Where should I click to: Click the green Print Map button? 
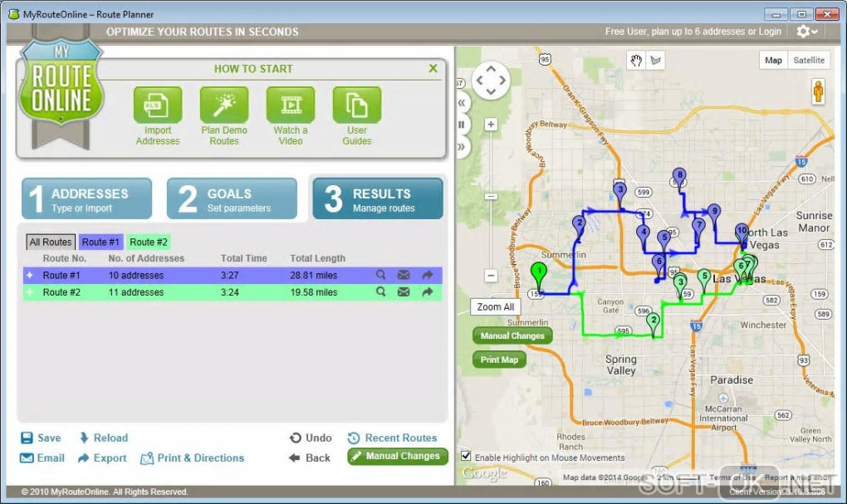499,360
